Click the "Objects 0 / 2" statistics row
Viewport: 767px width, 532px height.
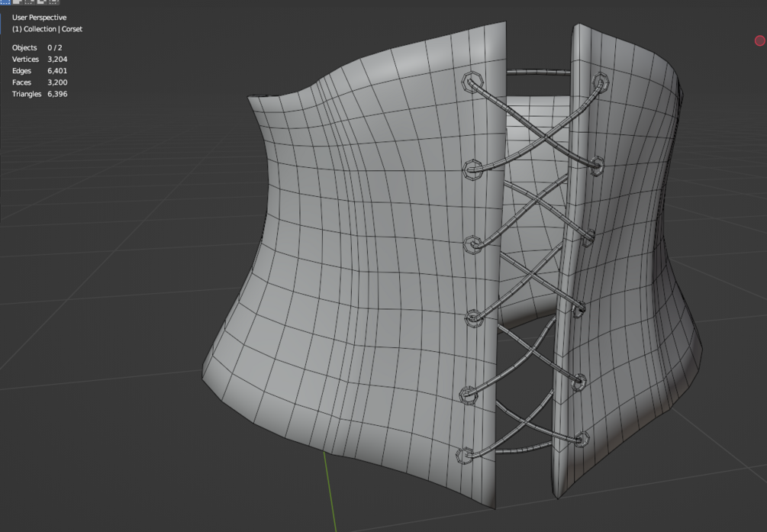pos(37,48)
